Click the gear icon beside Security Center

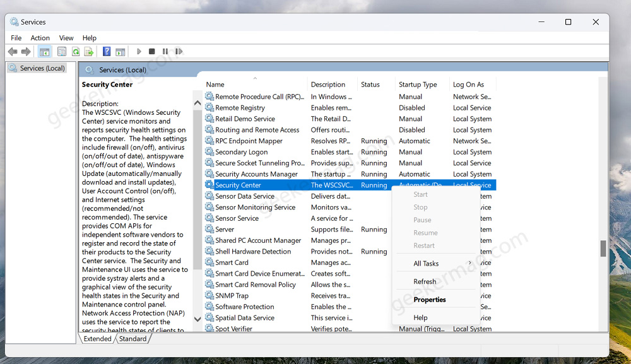click(x=209, y=185)
